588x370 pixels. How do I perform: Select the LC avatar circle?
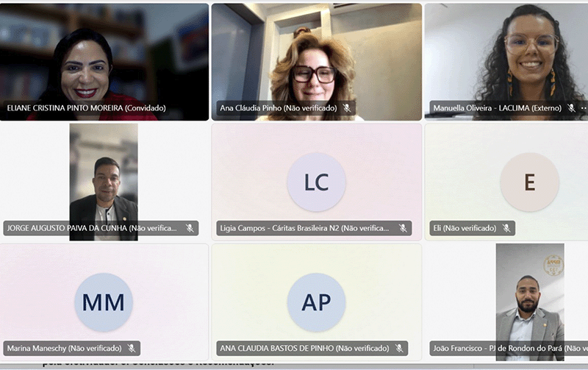317,182
